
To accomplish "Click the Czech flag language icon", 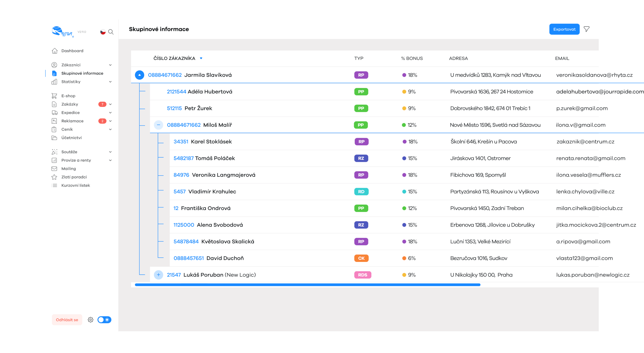I will 103,32.
